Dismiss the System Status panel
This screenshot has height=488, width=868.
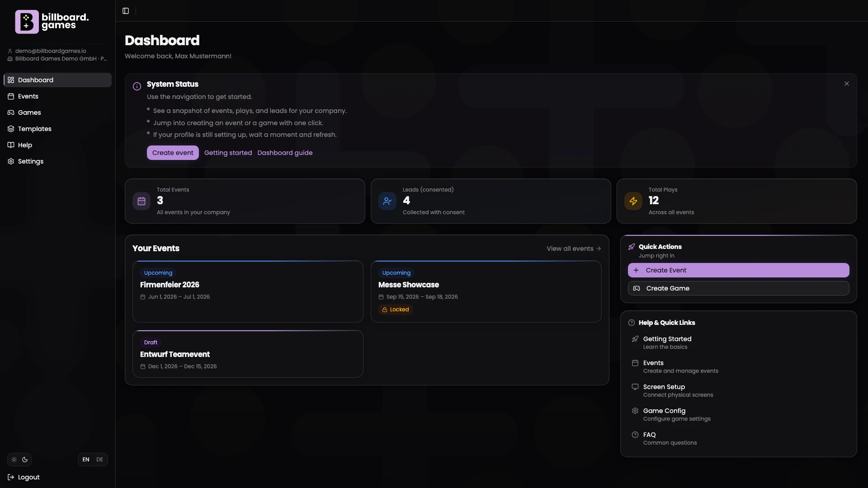(x=847, y=84)
